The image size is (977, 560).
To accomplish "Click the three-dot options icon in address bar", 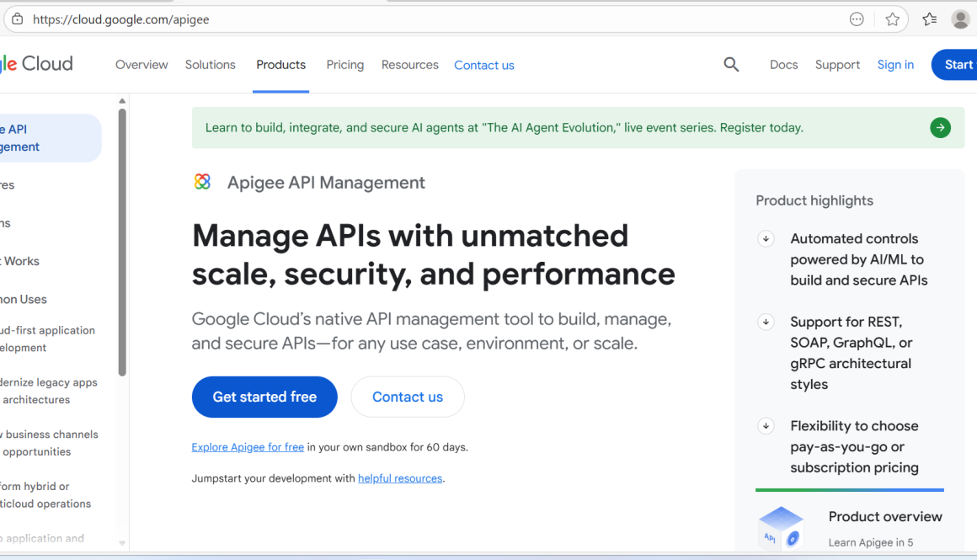I will pyautogui.click(x=857, y=19).
